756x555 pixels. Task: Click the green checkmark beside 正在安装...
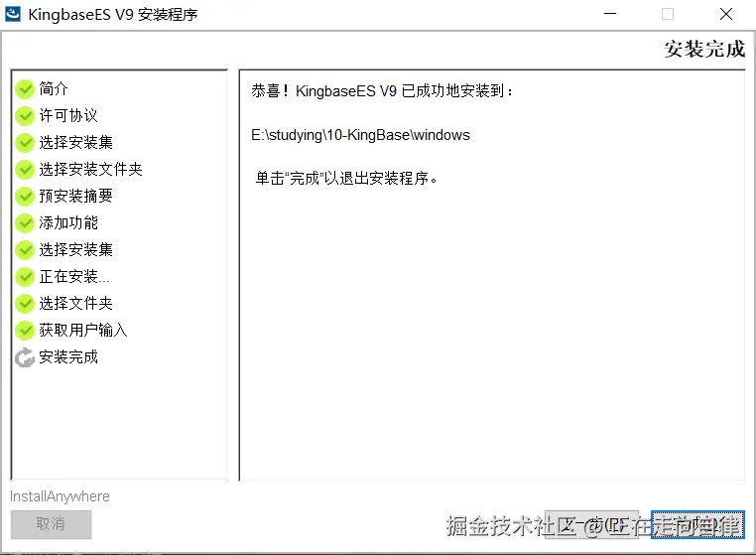[25, 277]
